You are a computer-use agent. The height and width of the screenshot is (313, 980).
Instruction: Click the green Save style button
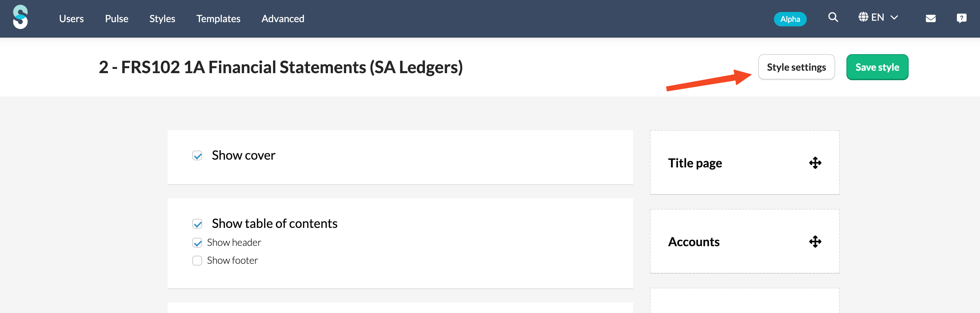877,67
